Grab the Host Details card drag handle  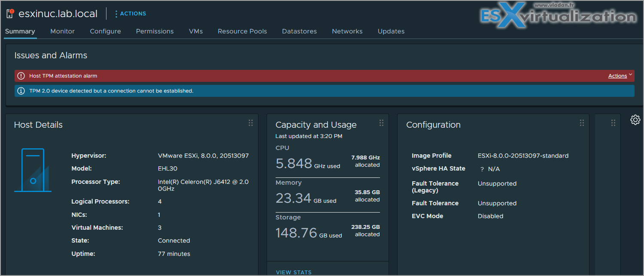click(x=251, y=123)
